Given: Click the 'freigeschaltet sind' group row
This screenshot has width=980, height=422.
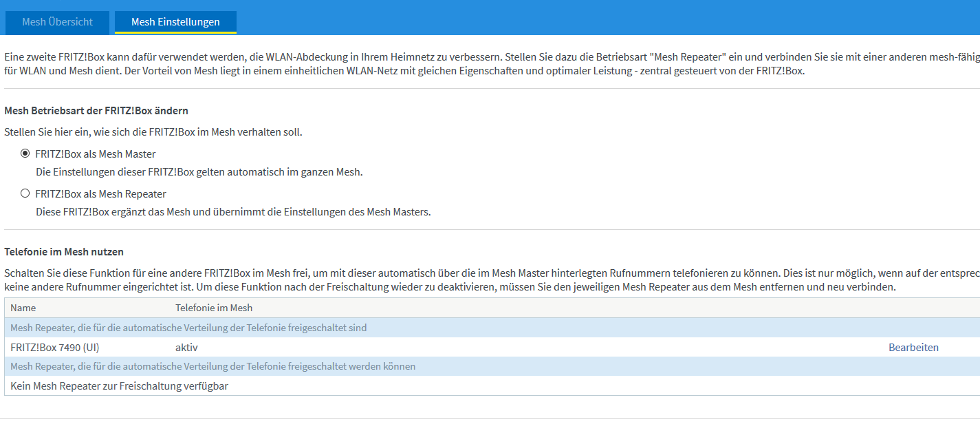Looking at the screenshot, I should pyautogui.click(x=492, y=328).
